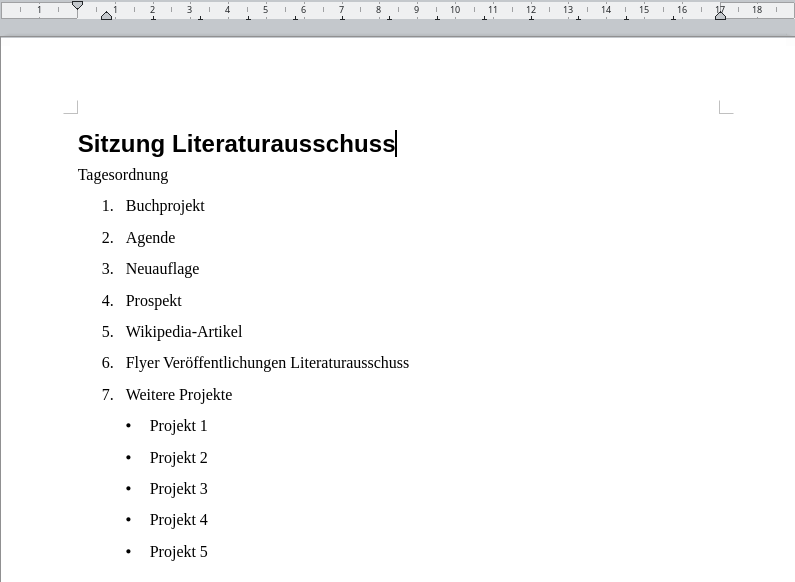795x582 pixels.
Task: Click list item 'Wikipedia-Artikel'
Action: pyautogui.click(x=184, y=332)
